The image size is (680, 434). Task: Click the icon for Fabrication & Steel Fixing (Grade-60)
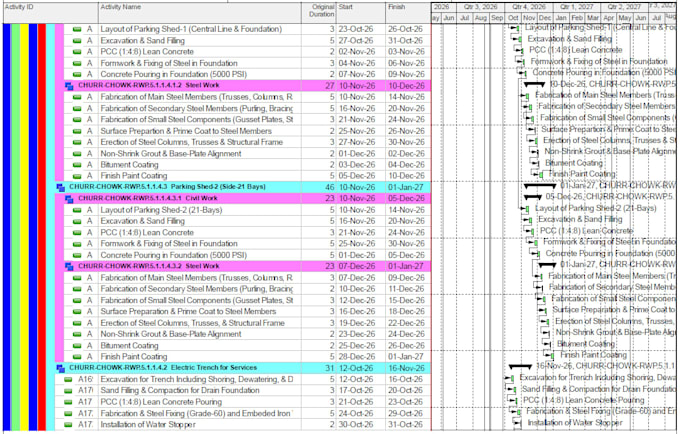68,414
